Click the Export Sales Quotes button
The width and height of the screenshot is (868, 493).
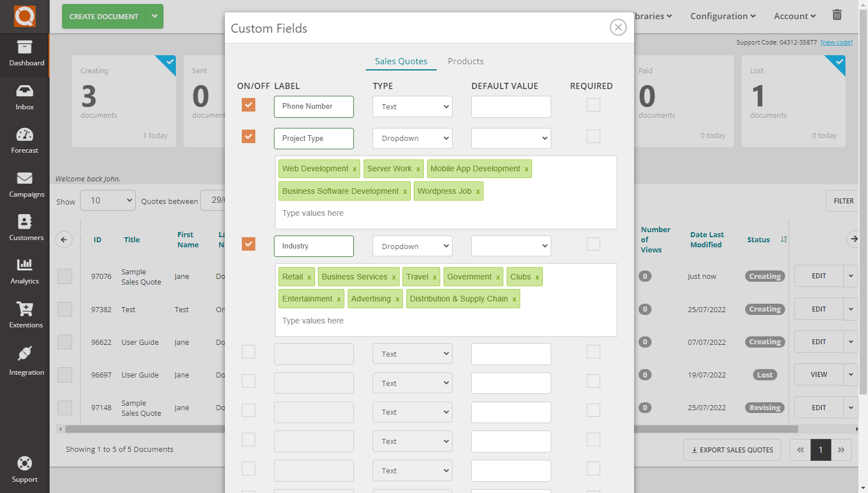[x=732, y=450]
